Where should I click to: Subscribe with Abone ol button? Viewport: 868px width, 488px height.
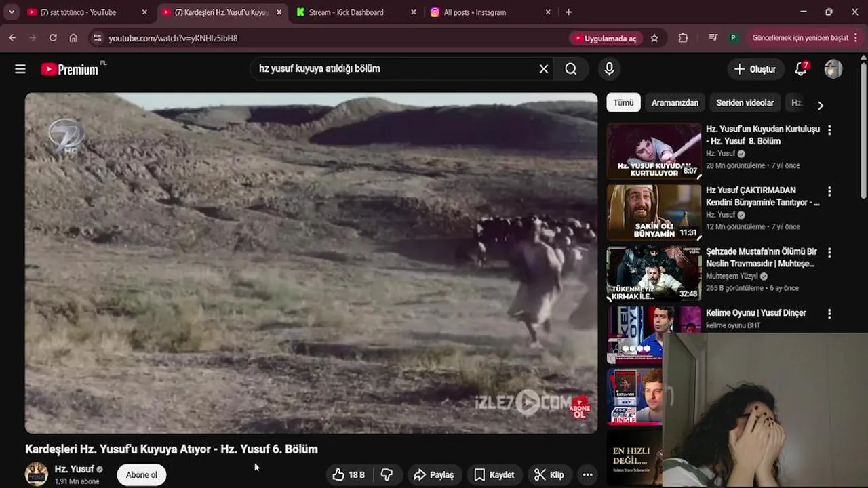click(142, 475)
